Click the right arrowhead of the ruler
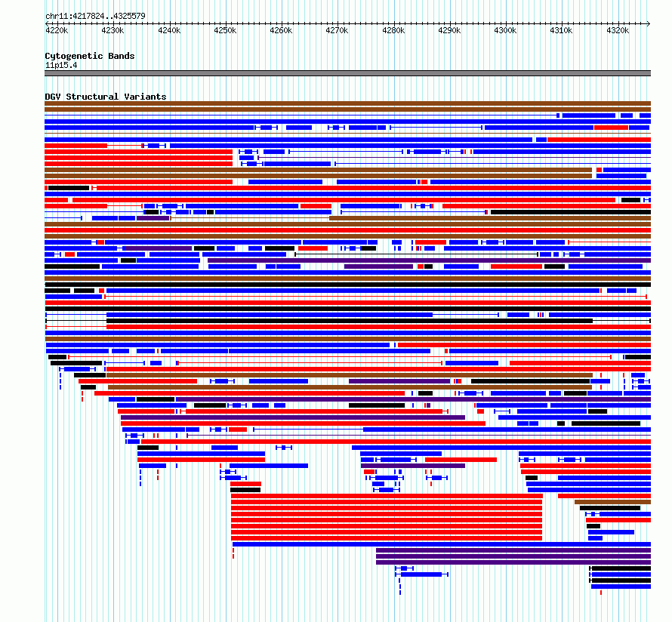Viewport: 672px width, 622px height. click(649, 23)
